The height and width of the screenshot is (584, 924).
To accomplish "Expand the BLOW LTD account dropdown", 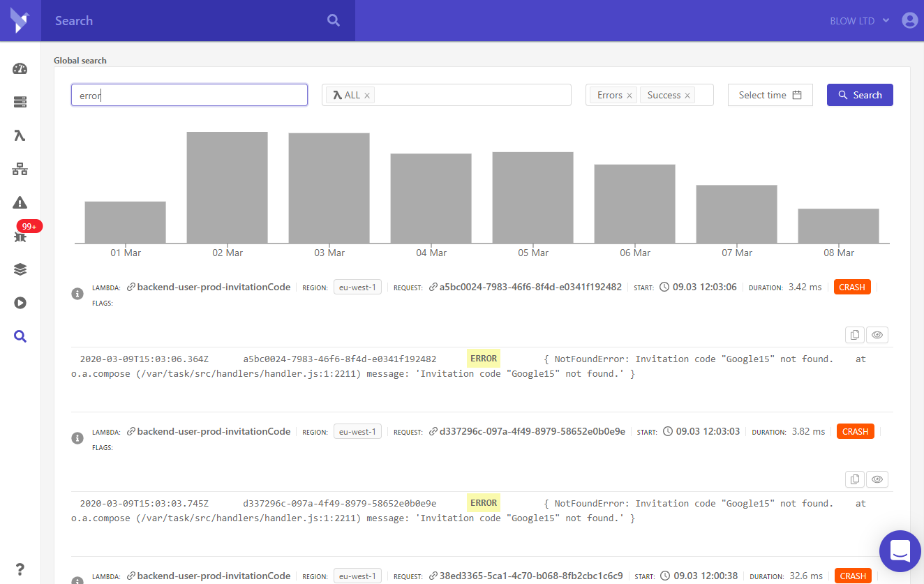I will [860, 21].
